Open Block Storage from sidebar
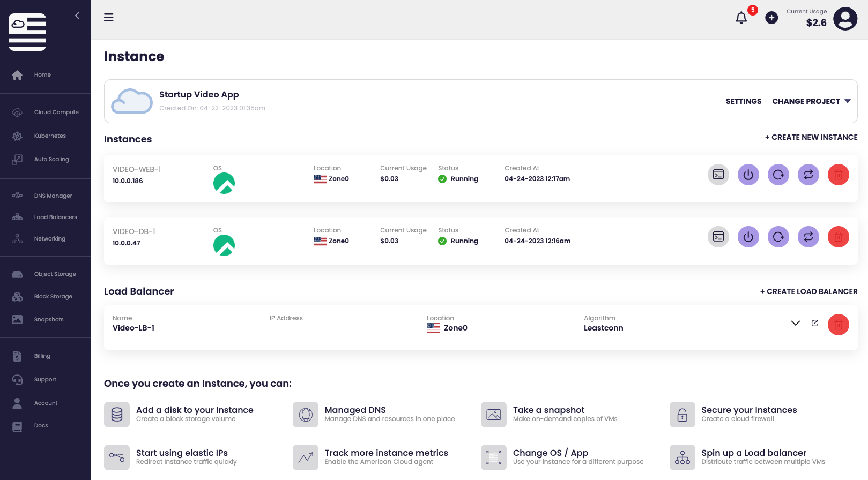Screen dimensions: 868x480 click(53, 297)
